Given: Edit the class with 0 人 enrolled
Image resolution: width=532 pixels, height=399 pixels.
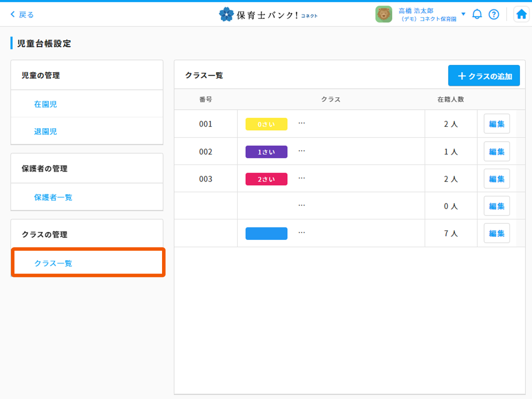Looking at the screenshot, I should click(x=497, y=206).
